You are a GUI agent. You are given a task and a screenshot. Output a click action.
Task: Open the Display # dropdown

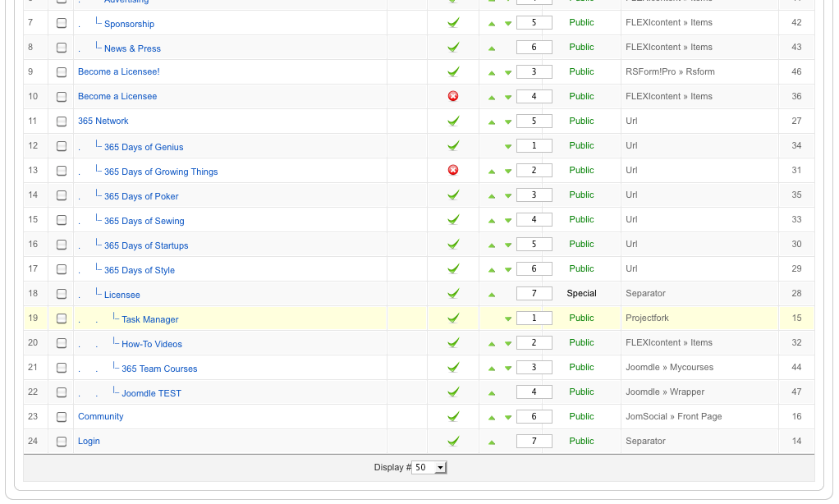pos(429,467)
